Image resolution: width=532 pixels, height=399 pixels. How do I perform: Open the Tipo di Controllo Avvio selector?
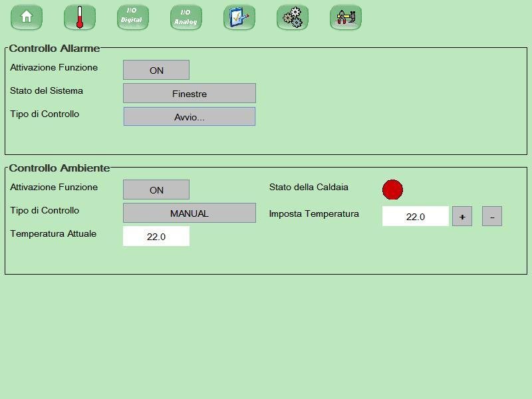pos(190,116)
